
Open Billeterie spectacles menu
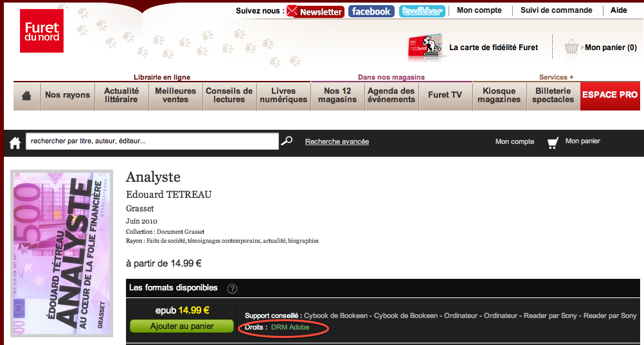pos(553,96)
